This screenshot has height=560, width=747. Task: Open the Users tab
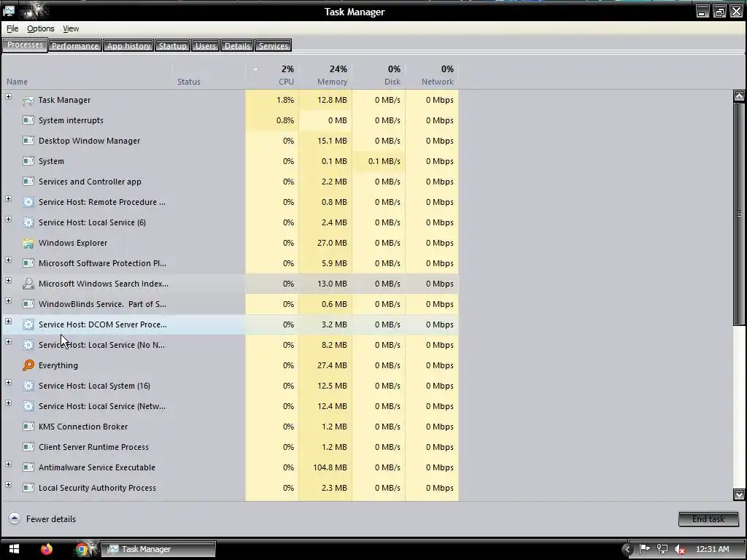coord(205,46)
